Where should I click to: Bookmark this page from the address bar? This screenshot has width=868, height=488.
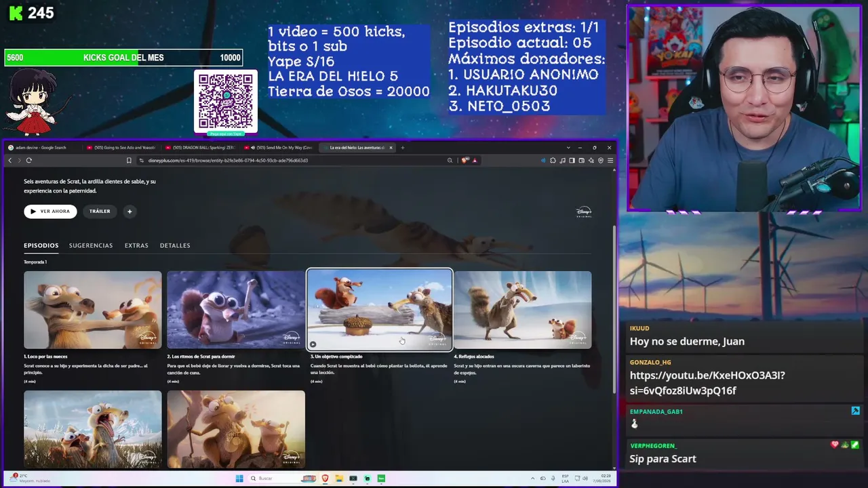129,161
